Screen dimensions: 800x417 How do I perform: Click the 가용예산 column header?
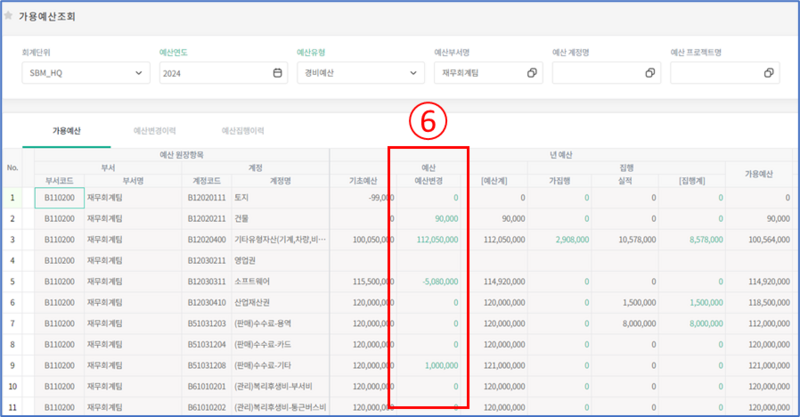pos(759,174)
